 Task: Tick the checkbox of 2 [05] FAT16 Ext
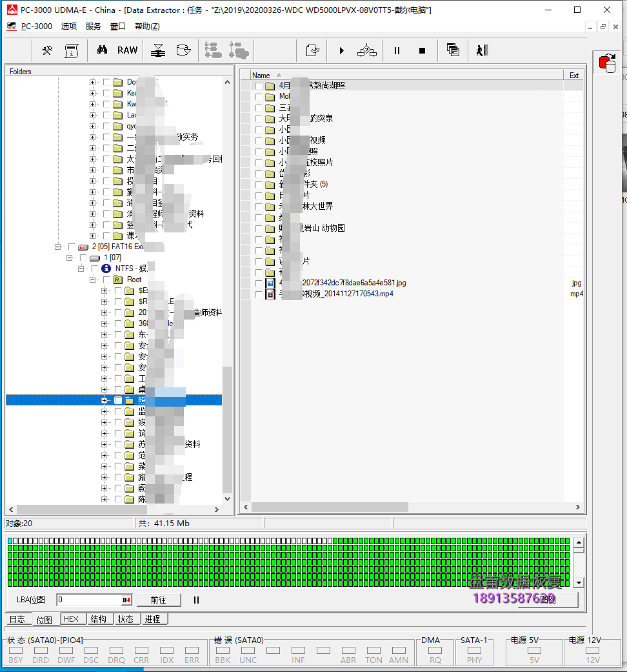click(72, 247)
